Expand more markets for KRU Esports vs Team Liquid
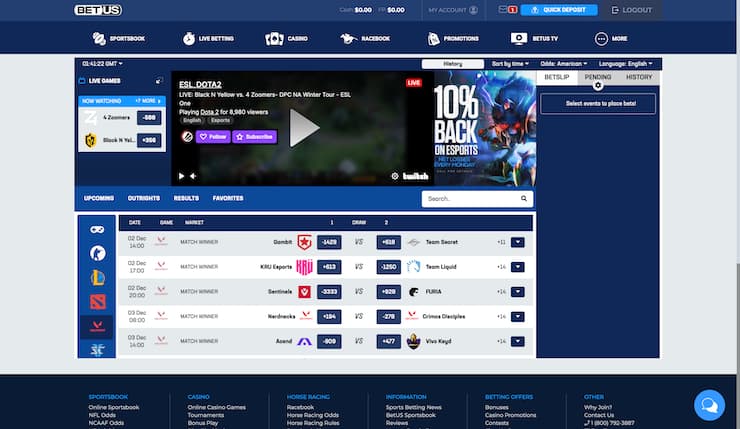The height and width of the screenshot is (429, 740). [x=517, y=267]
